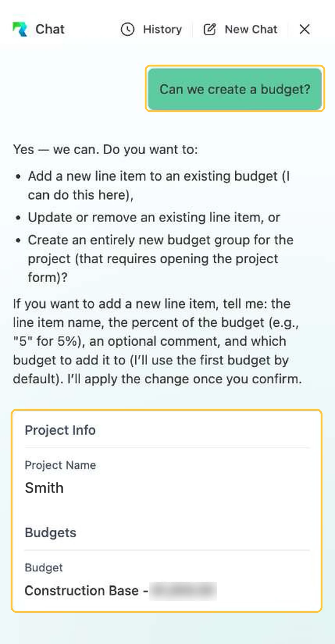
Task: Select the Construction Base budget entry
Action: [x=121, y=591]
